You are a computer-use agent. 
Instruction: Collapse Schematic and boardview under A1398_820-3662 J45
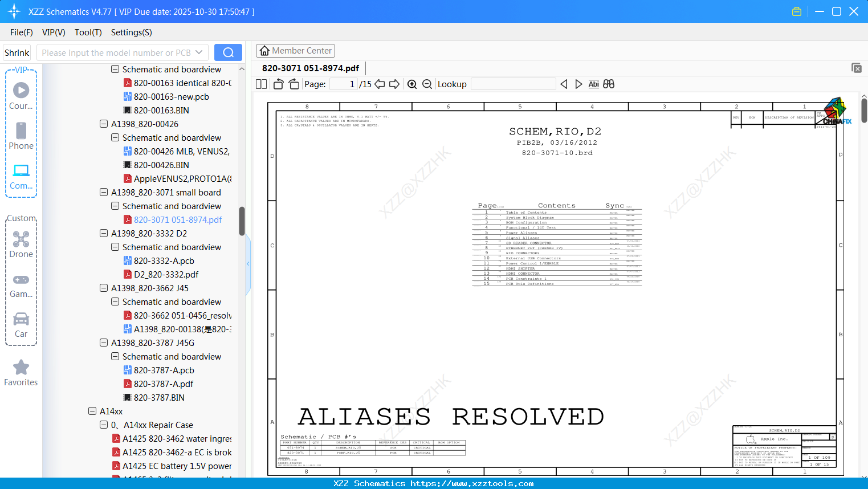[115, 301]
